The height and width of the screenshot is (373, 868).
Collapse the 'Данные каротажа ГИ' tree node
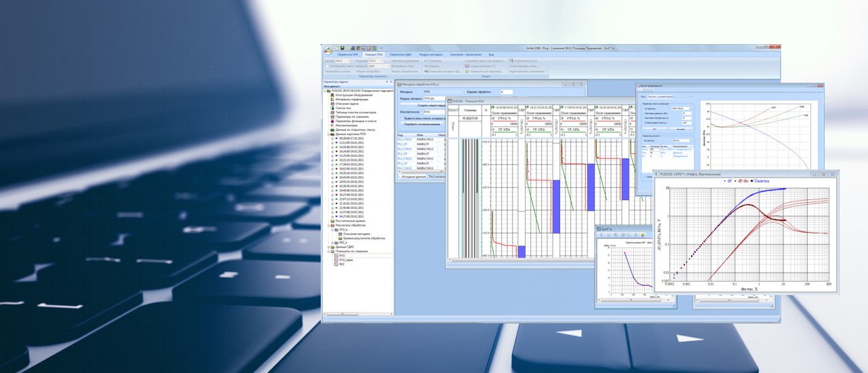328,134
